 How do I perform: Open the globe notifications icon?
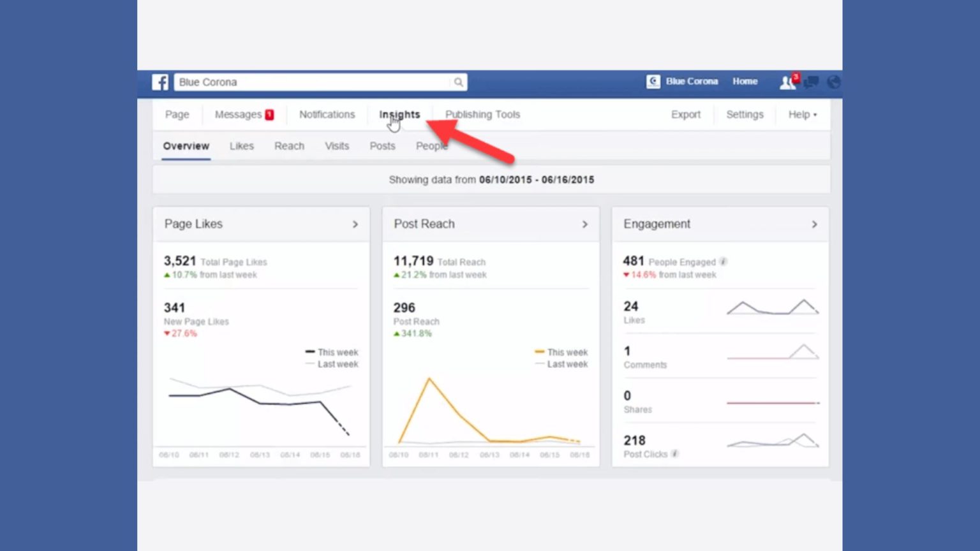click(833, 82)
